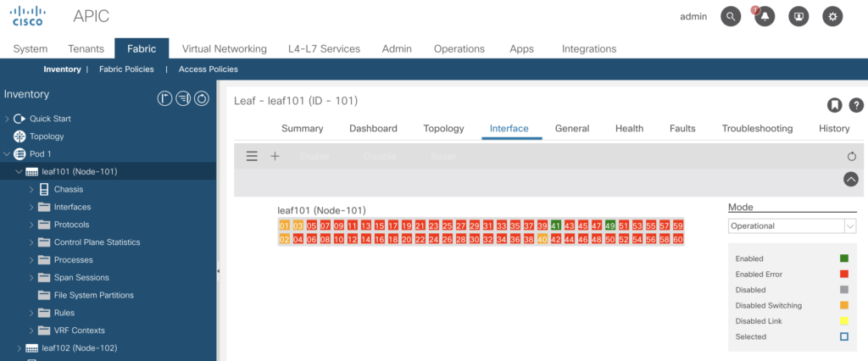Viewport: 868px width, 361px height.
Task: Select orange port 02
Action: pyautogui.click(x=285, y=239)
